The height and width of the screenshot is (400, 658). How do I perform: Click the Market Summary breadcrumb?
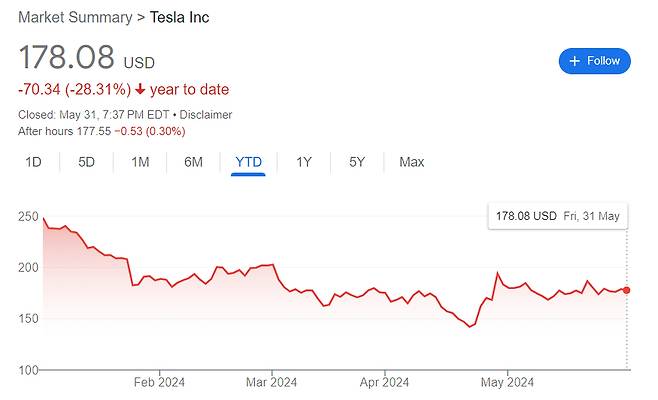click(75, 17)
